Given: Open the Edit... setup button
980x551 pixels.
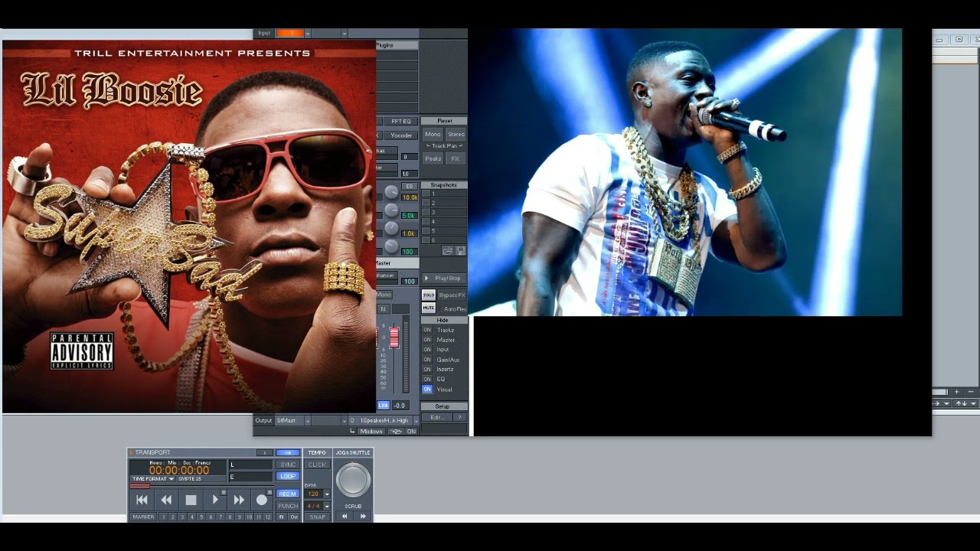Looking at the screenshot, I should 437,417.
